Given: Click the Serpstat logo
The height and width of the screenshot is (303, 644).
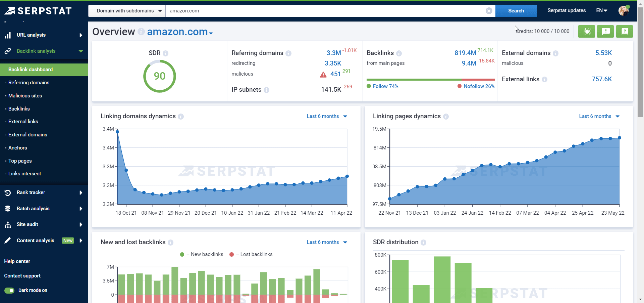Looking at the screenshot, I should (x=38, y=11).
